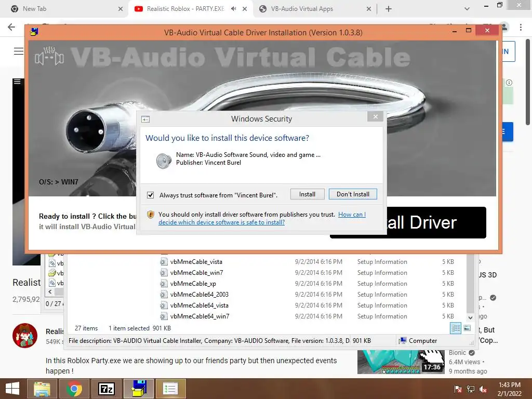Open the 'How can I decide' help link
532x399 pixels.
point(262,218)
